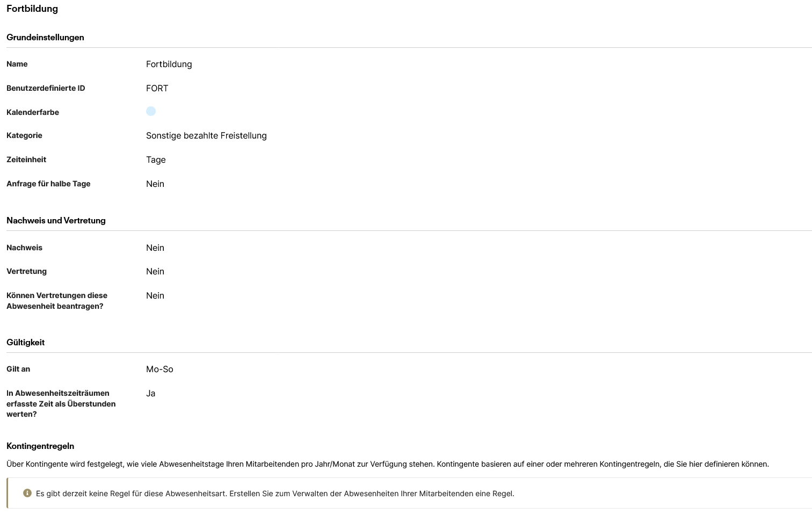Click Nein for Können Vertretungen diese Abwesenheit beantragen

(155, 295)
